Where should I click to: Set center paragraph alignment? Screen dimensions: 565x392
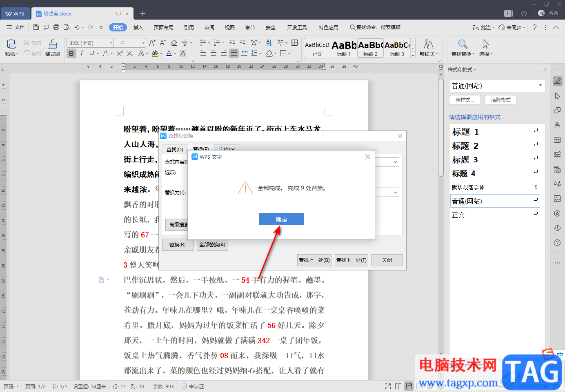(x=213, y=53)
